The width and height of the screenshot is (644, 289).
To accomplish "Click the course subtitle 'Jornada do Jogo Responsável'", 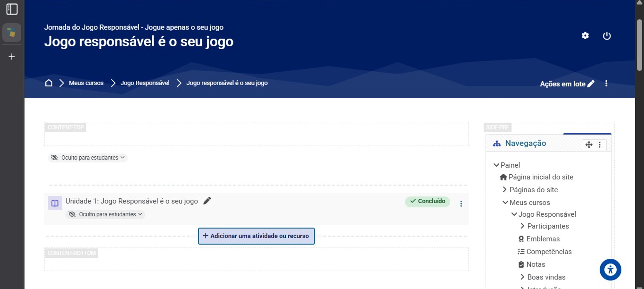I will (134, 27).
